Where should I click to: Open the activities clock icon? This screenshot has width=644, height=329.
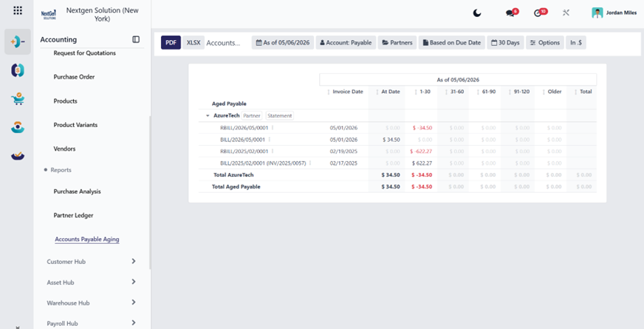click(540, 13)
